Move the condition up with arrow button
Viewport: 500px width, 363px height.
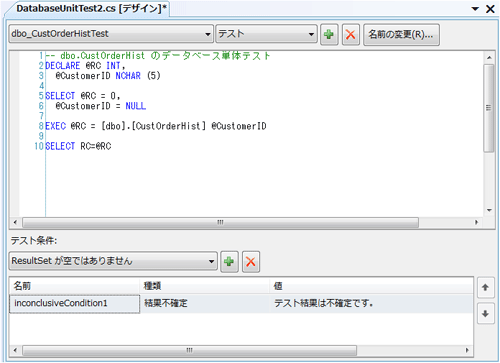485,287
